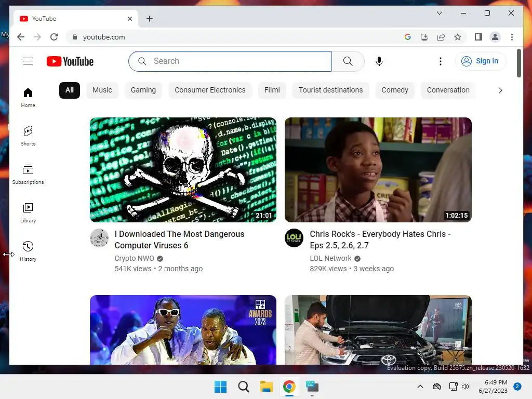
Task: Open volume control in system tray
Action: [x=465, y=387]
